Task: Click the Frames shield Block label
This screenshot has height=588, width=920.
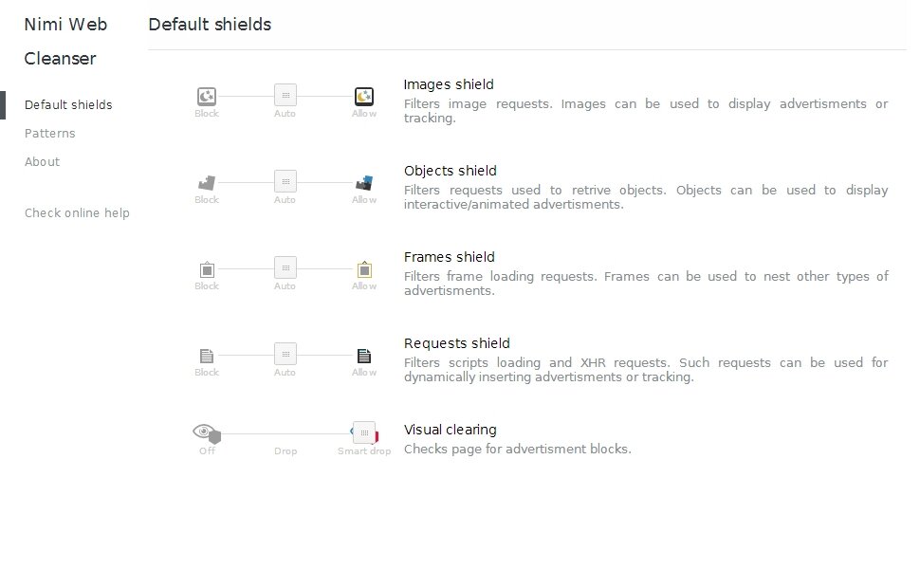Action: coord(207,285)
